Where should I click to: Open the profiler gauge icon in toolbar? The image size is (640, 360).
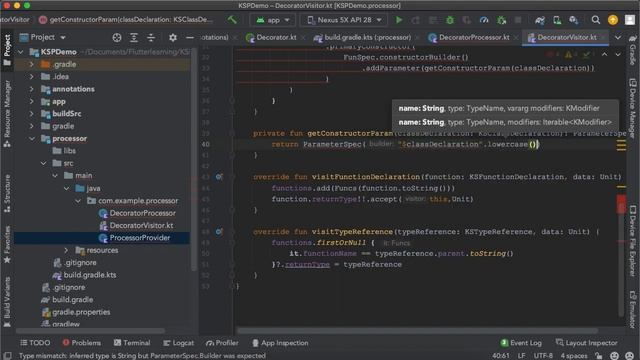tap(484, 20)
